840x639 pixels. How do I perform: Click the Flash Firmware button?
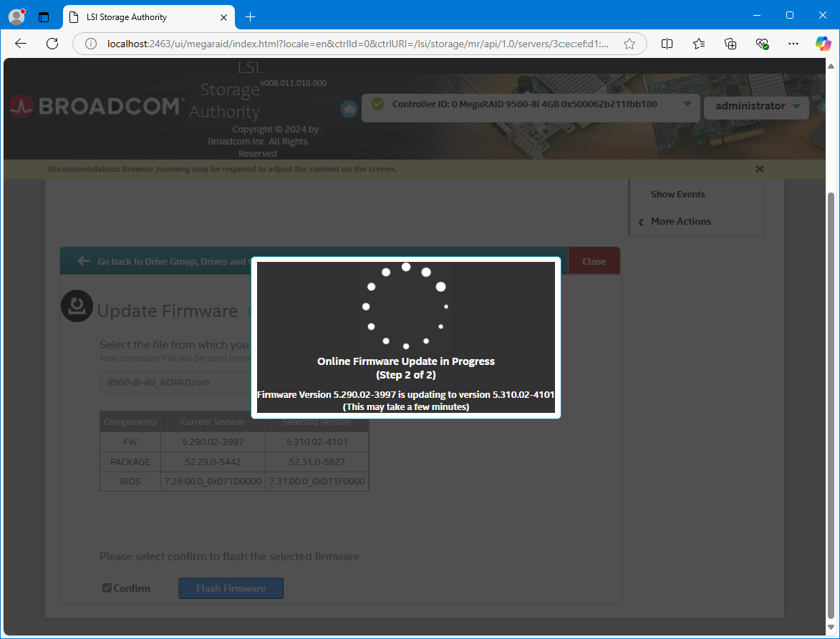coord(231,588)
